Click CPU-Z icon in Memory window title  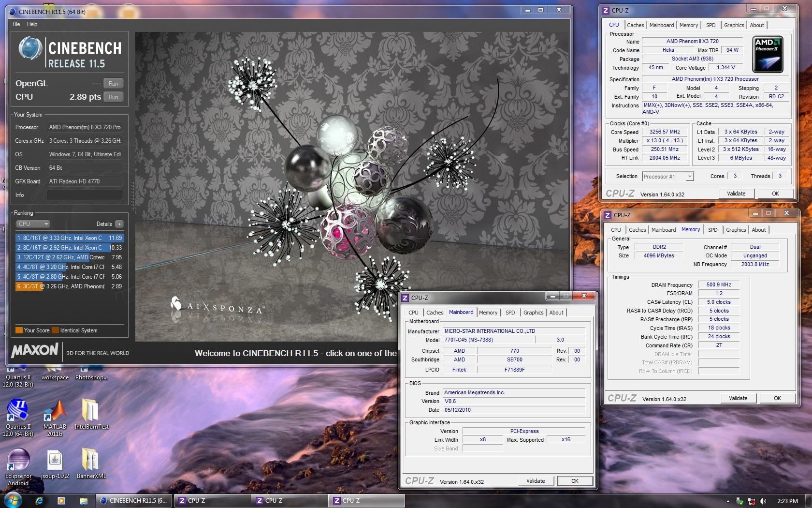tap(608, 215)
